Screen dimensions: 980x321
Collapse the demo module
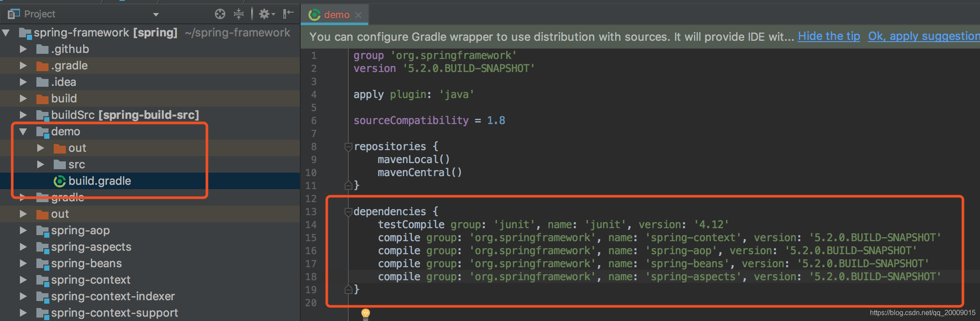pos(23,131)
